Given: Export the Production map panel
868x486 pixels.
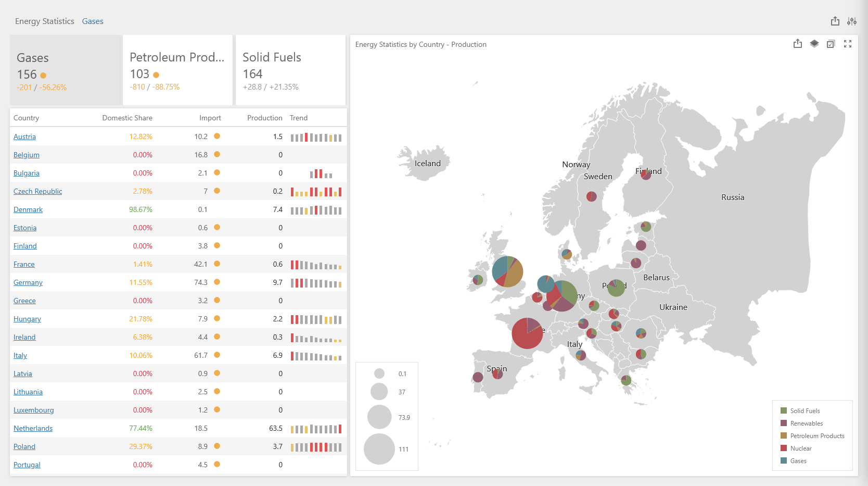Looking at the screenshot, I should pyautogui.click(x=798, y=44).
